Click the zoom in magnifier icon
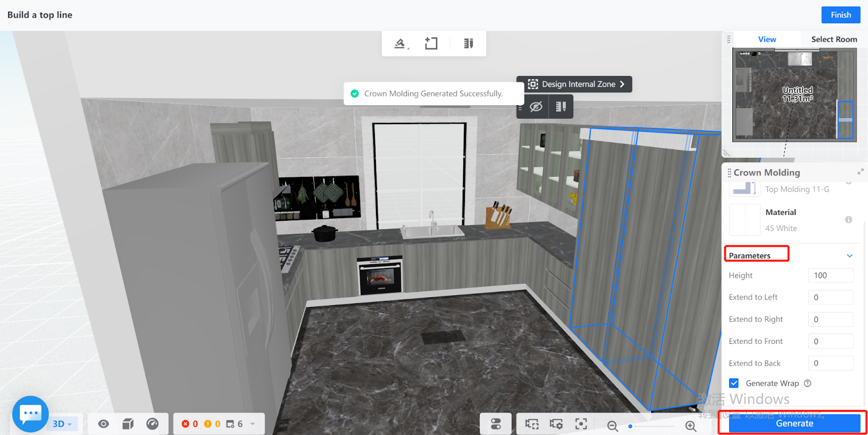Viewport: 868px width, 435px height. (x=691, y=426)
